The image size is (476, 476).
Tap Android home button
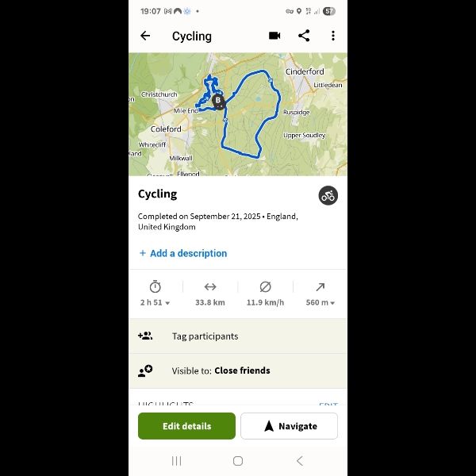tap(238, 461)
